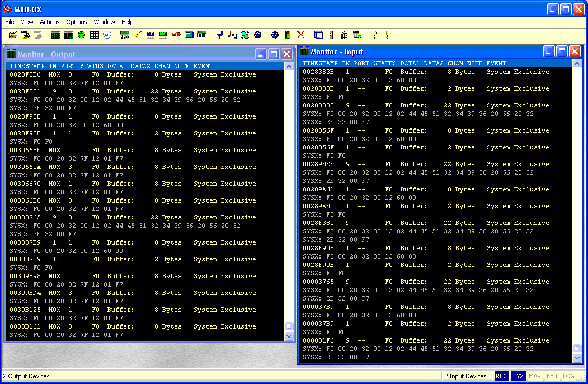Click the green time code display icon
This screenshot has width=588, height=384.
tap(163, 35)
